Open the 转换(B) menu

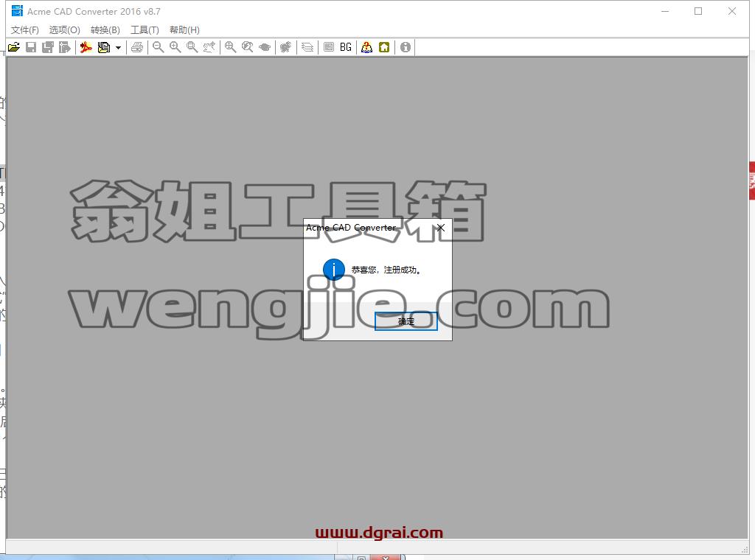105,29
